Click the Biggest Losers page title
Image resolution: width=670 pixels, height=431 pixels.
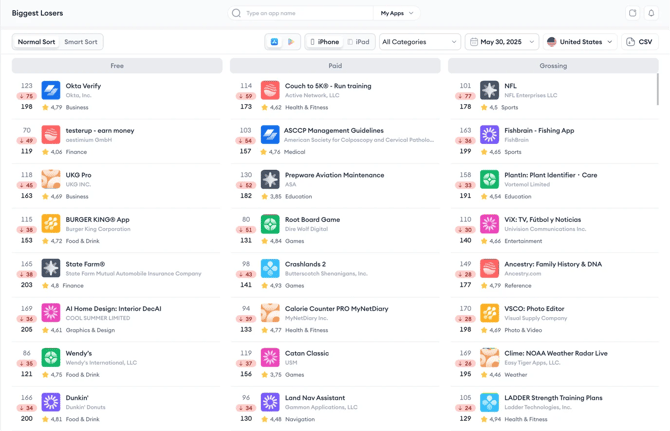(37, 13)
